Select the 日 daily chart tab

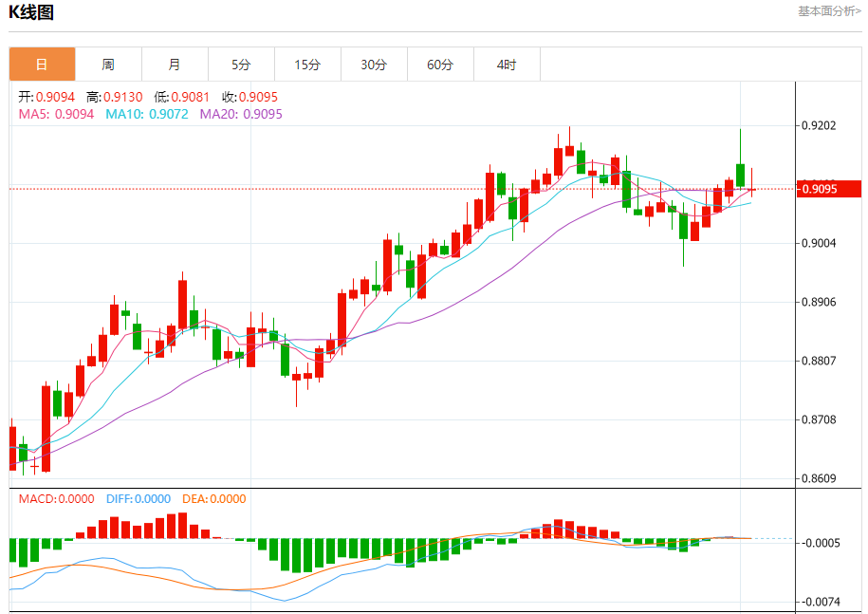pos(42,65)
